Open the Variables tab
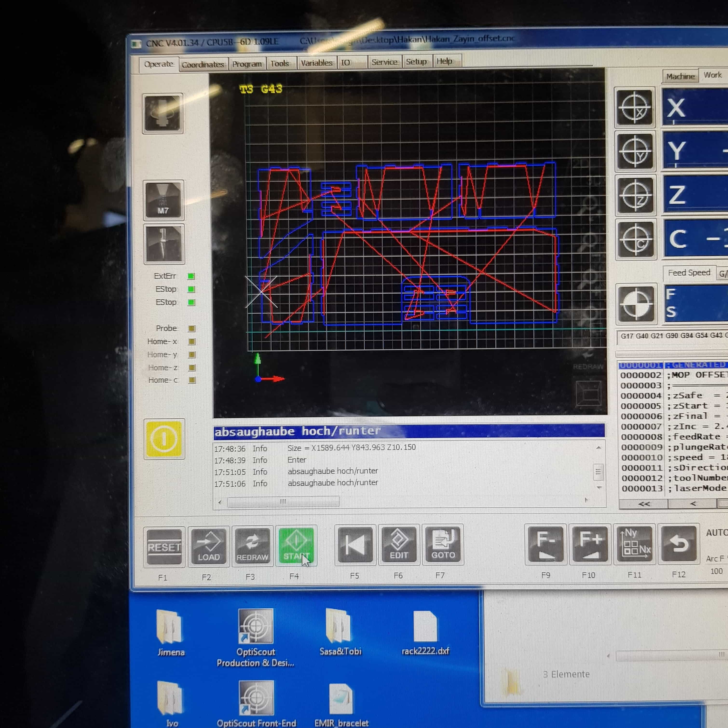728x728 pixels. [x=317, y=63]
